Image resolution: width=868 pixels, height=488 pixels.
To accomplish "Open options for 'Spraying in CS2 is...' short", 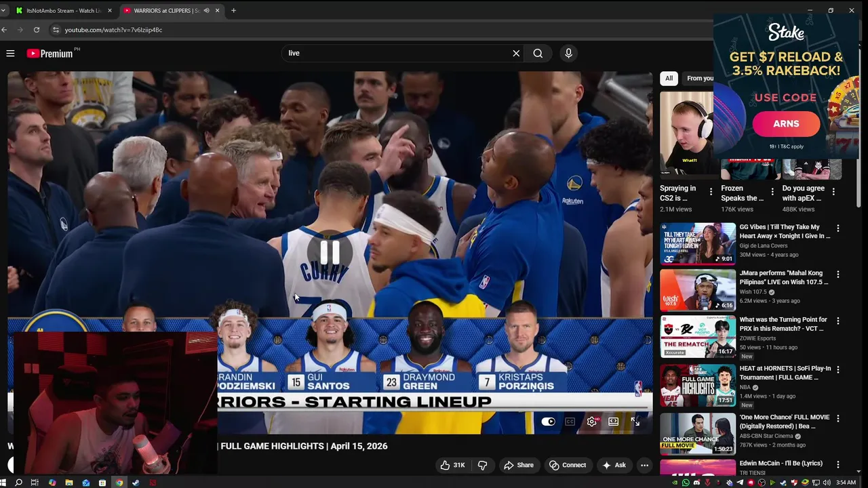I will click(711, 192).
